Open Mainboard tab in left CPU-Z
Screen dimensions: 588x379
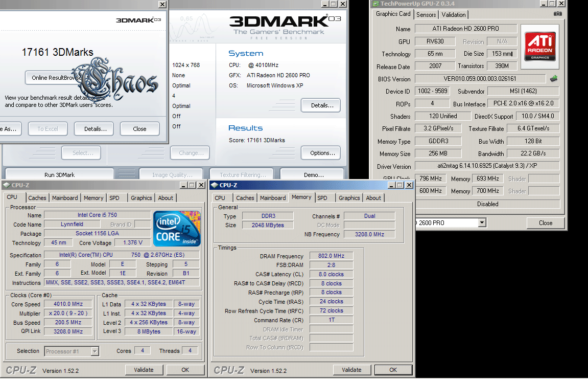[65, 198]
